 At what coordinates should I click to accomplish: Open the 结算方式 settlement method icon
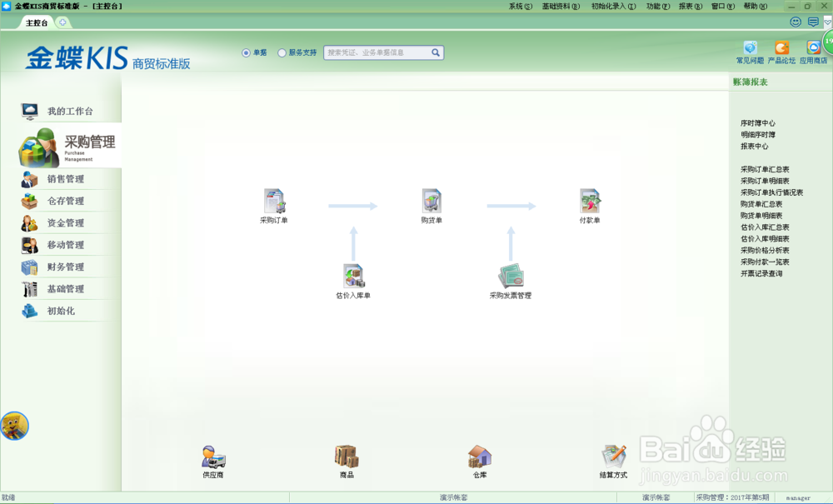click(x=614, y=457)
